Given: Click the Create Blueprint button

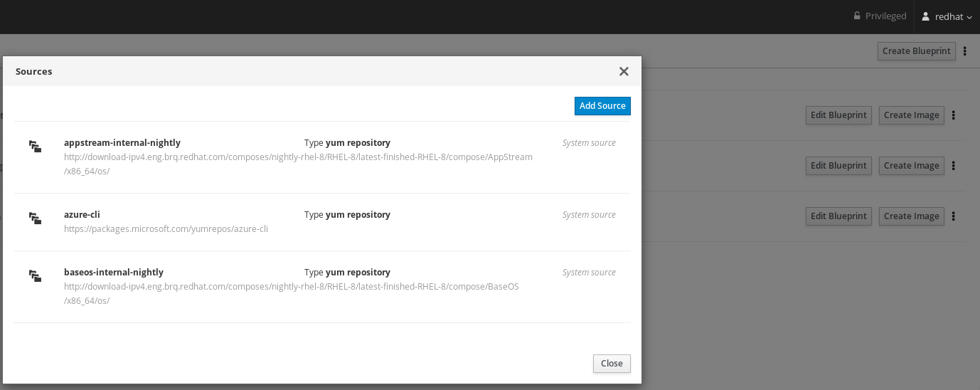Looking at the screenshot, I should 916,51.
